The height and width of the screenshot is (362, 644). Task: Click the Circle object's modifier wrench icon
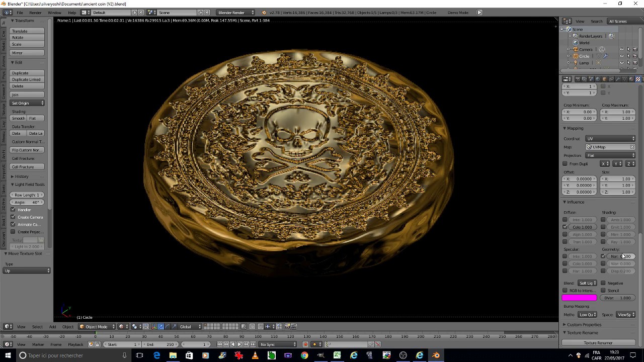coord(605,56)
